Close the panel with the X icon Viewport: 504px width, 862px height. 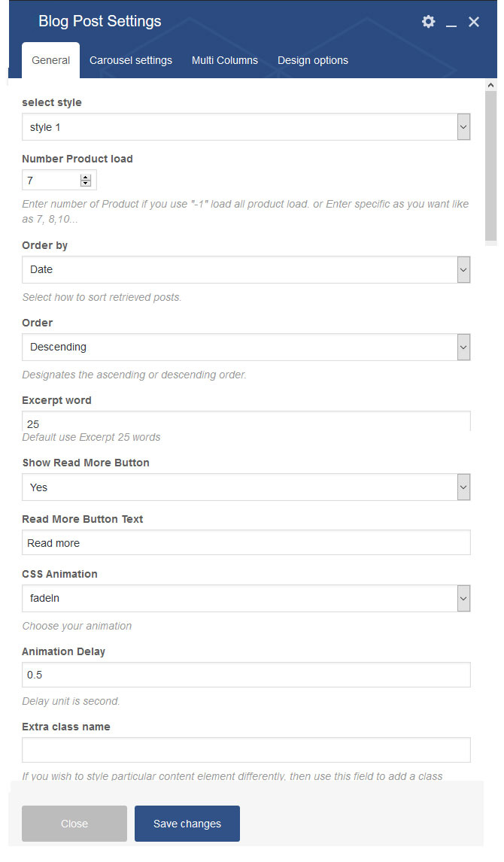[474, 22]
